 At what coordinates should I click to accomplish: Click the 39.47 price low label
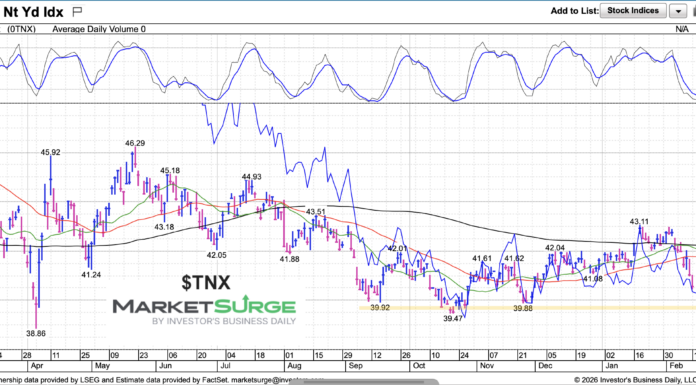point(453,318)
